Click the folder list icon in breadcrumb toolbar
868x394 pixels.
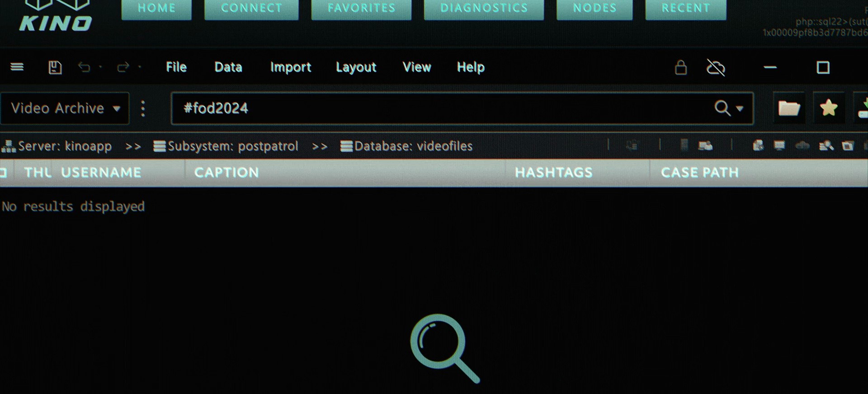pos(848,145)
